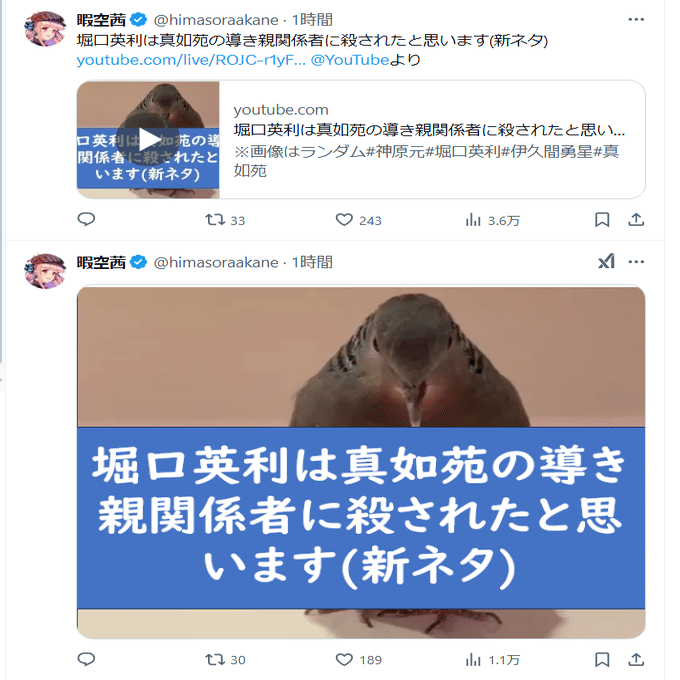Like the first tweet with 243 likes

point(359,220)
